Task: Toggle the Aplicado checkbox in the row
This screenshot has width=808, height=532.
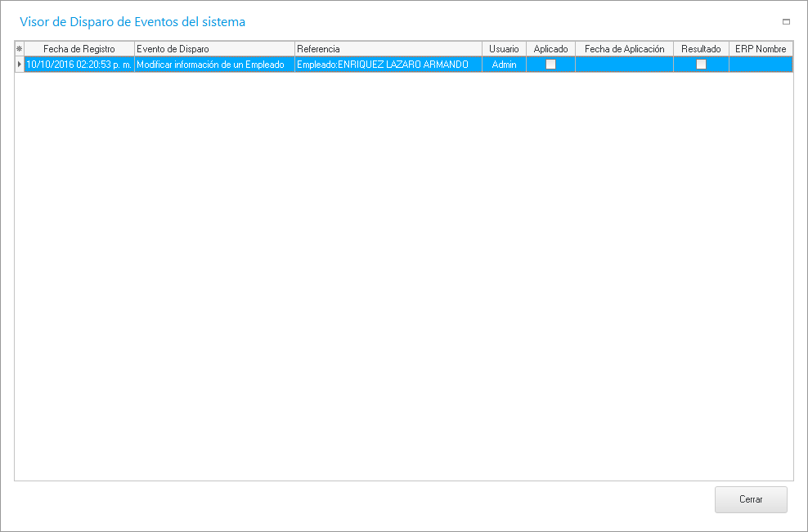Action: [550, 65]
